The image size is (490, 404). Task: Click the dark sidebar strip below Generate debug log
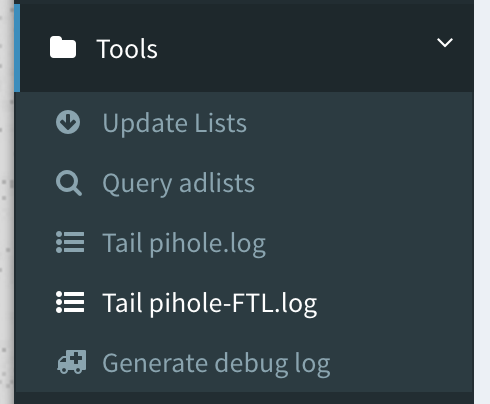pyautogui.click(x=244, y=398)
